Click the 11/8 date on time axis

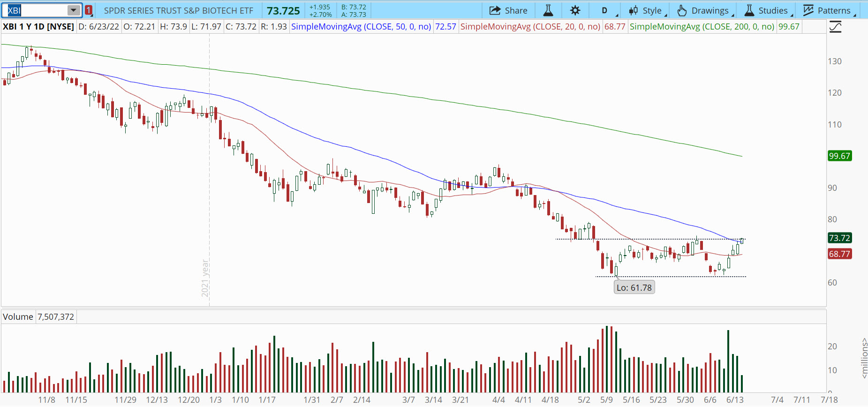click(x=47, y=400)
